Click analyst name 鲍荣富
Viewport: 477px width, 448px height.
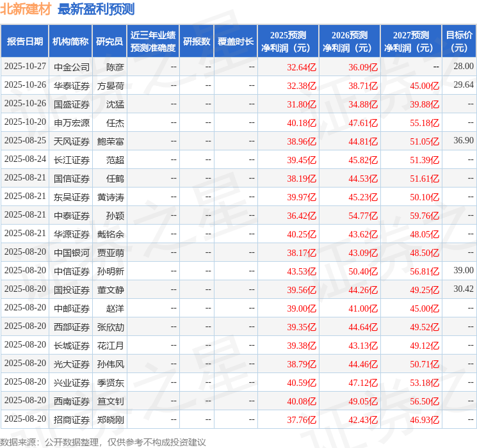click(x=110, y=141)
